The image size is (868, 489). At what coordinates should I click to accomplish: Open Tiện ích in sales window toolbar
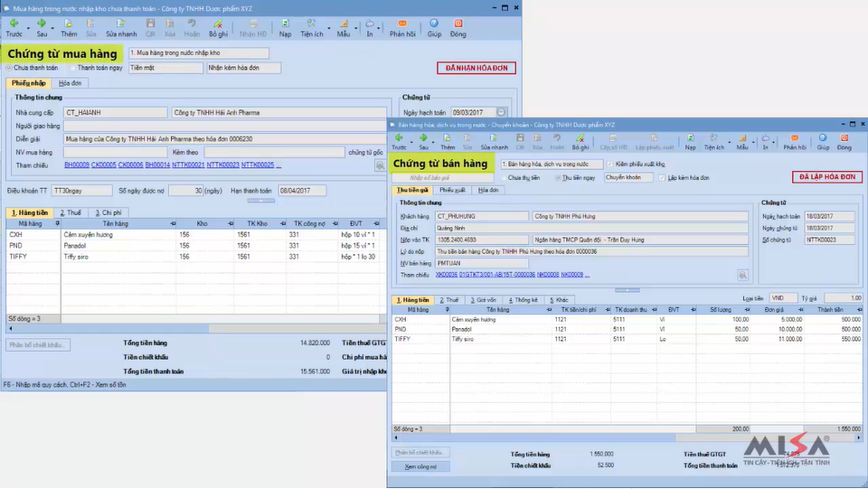(713, 142)
